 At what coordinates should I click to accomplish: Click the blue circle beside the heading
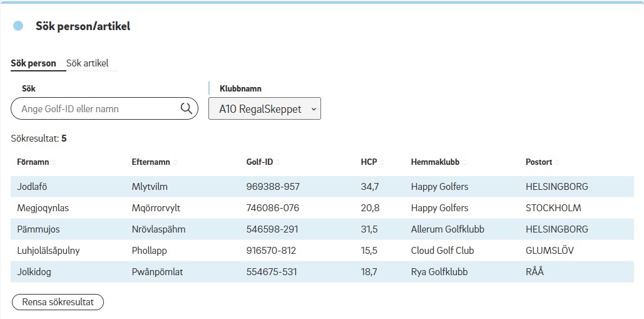point(18,26)
